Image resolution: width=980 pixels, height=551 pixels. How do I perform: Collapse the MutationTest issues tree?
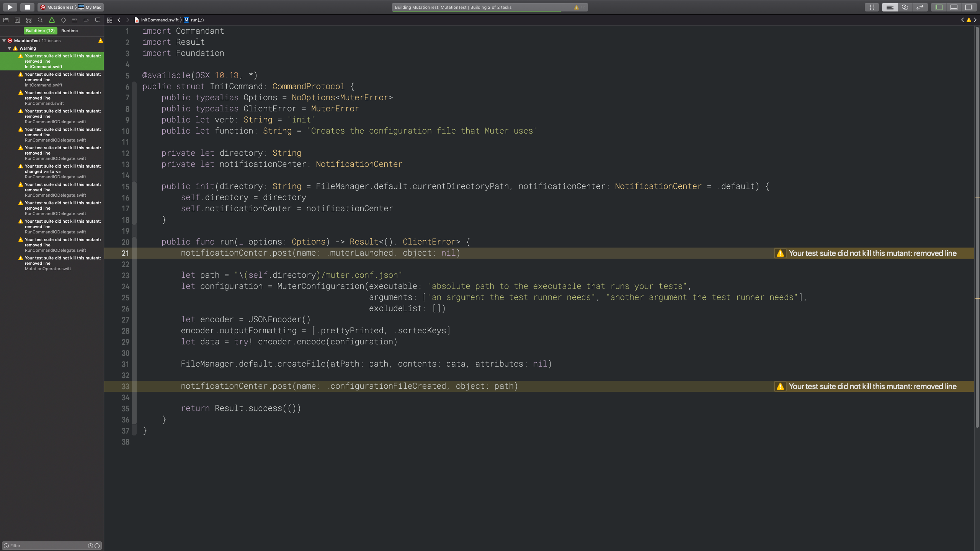click(4, 41)
